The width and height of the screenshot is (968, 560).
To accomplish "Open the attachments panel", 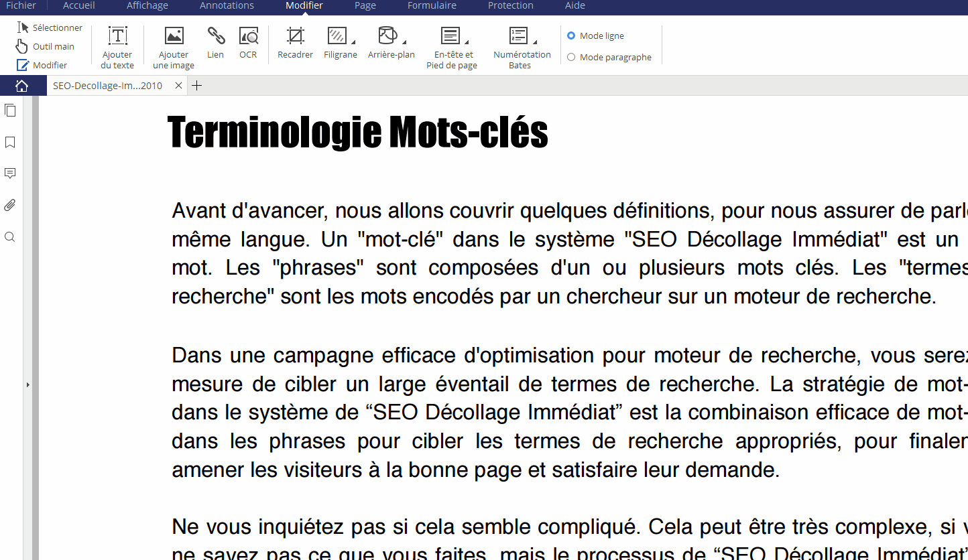I will (x=10, y=205).
